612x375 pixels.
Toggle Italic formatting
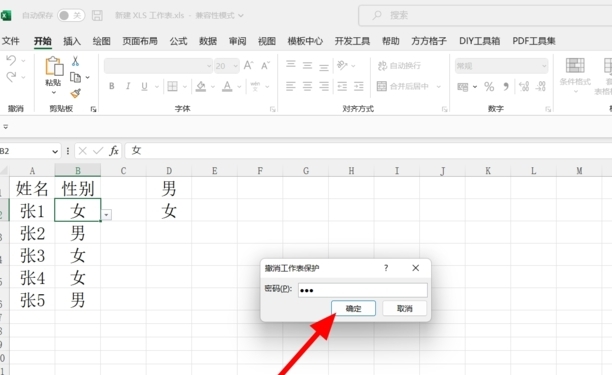point(128,86)
